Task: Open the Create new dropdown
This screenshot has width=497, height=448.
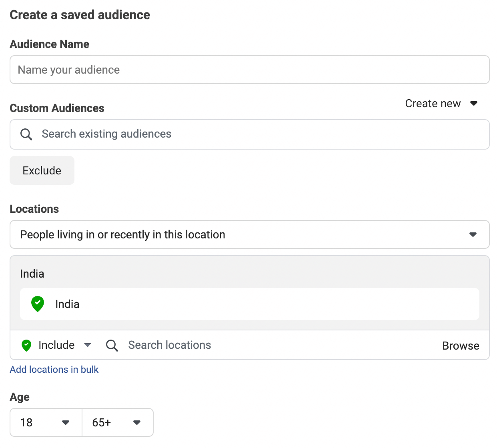Action: pyautogui.click(x=433, y=104)
